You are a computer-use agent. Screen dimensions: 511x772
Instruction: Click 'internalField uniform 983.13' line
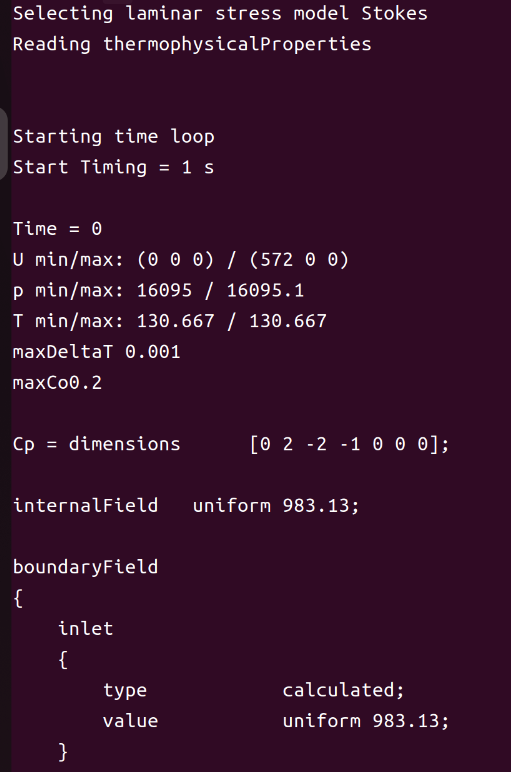[186, 506]
